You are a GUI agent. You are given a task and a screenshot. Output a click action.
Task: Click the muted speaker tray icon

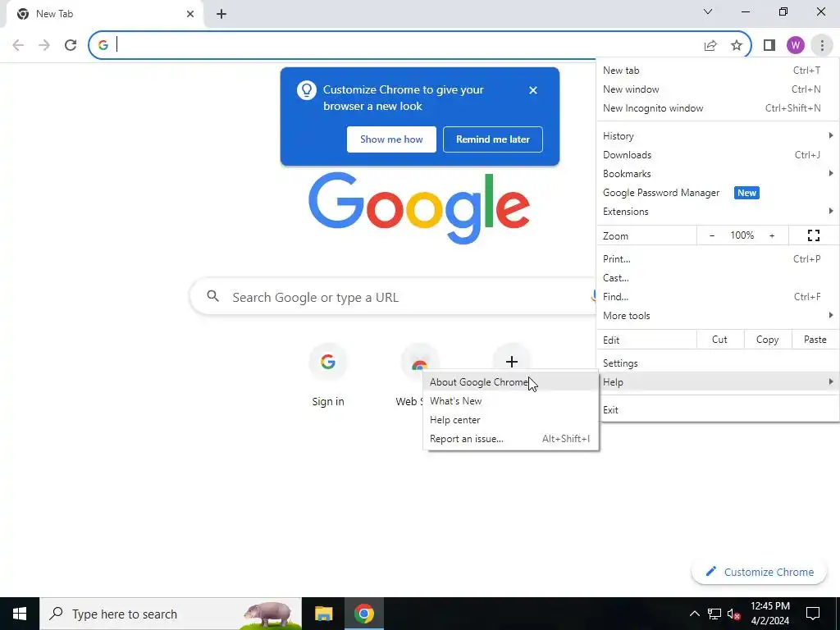pyautogui.click(x=734, y=614)
